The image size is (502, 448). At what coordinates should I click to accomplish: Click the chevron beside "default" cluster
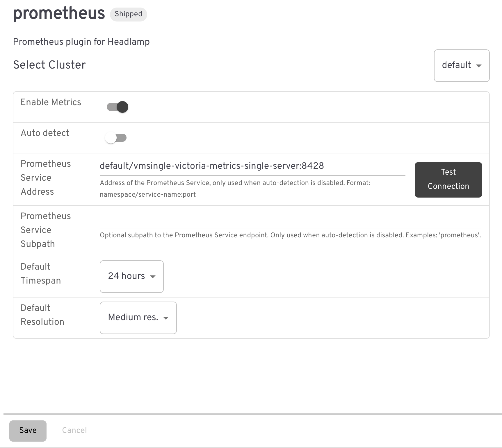tap(479, 66)
